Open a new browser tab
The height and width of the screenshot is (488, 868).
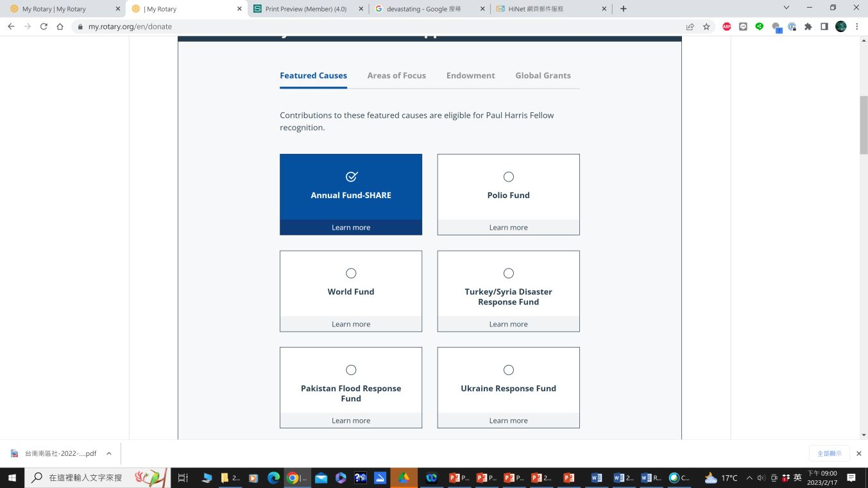click(623, 8)
